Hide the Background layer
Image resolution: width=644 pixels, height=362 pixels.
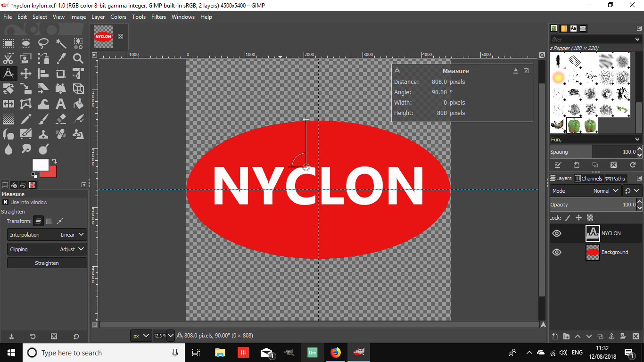point(557,252)
